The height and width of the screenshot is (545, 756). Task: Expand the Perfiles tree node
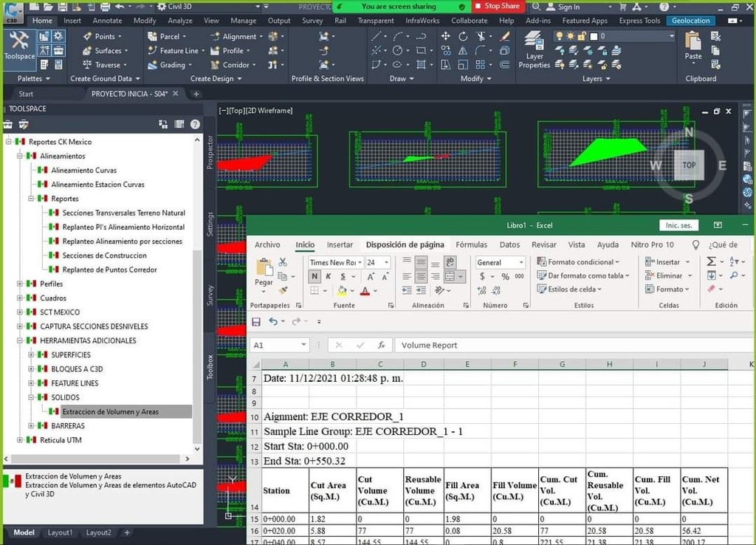click(x=20, y=284)
